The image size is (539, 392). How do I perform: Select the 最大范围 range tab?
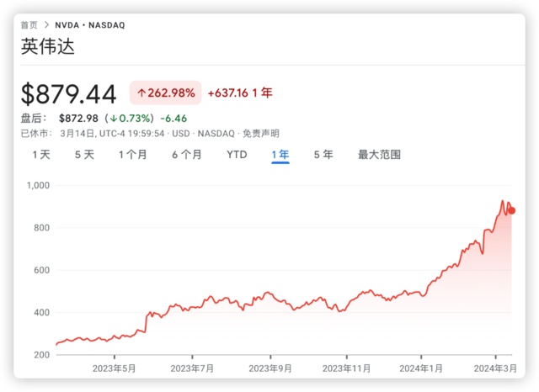379,155
